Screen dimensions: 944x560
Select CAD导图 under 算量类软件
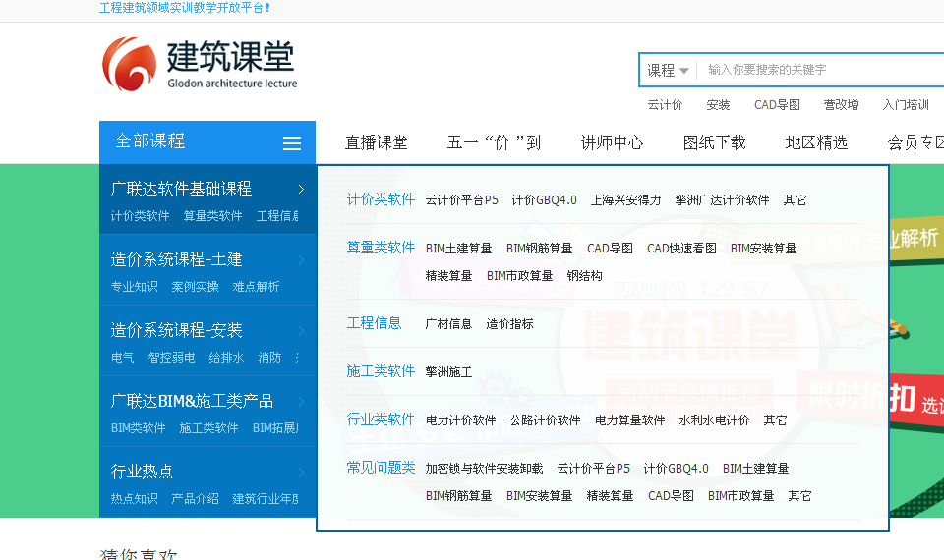tap(610, 248)
